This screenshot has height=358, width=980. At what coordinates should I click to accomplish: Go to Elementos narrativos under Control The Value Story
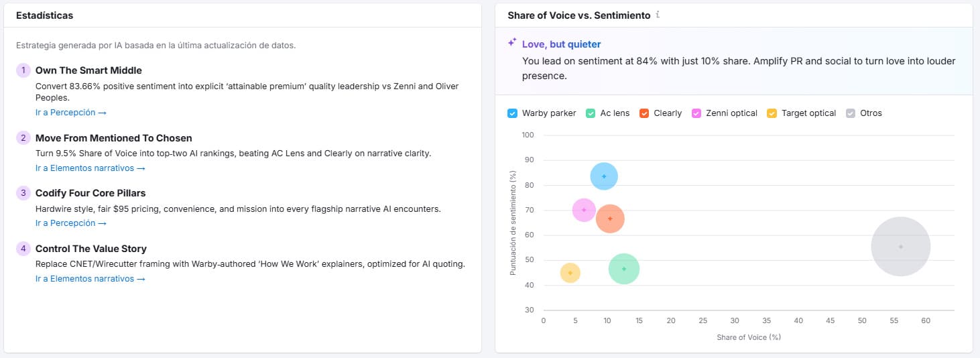pos(90,279)
